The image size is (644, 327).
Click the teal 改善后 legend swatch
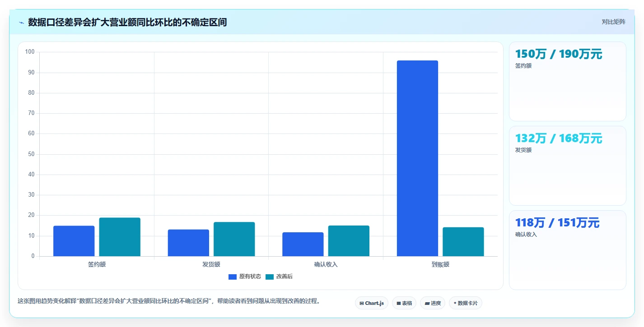click(x=270, y=276)
